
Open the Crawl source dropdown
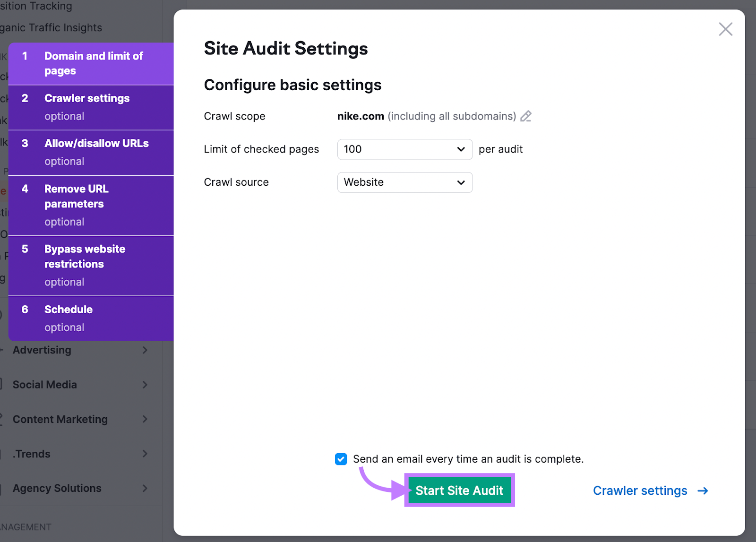404,182
